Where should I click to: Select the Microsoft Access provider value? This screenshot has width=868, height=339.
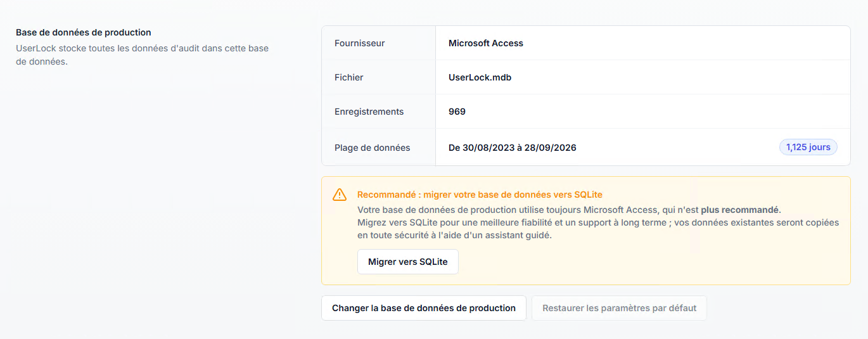[x=486, y=43]
